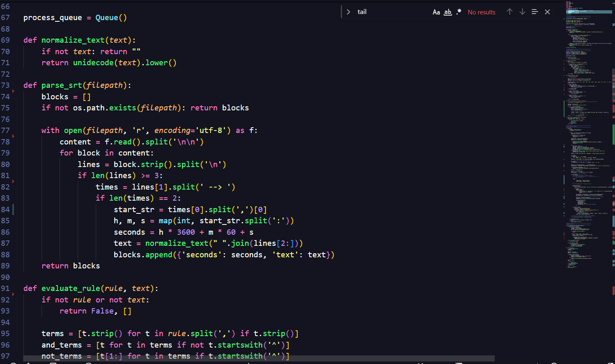This screenshot has width=615, height=364.
Task: Click 'f.read()' on the content line
Action: click(x=122, y=142)
